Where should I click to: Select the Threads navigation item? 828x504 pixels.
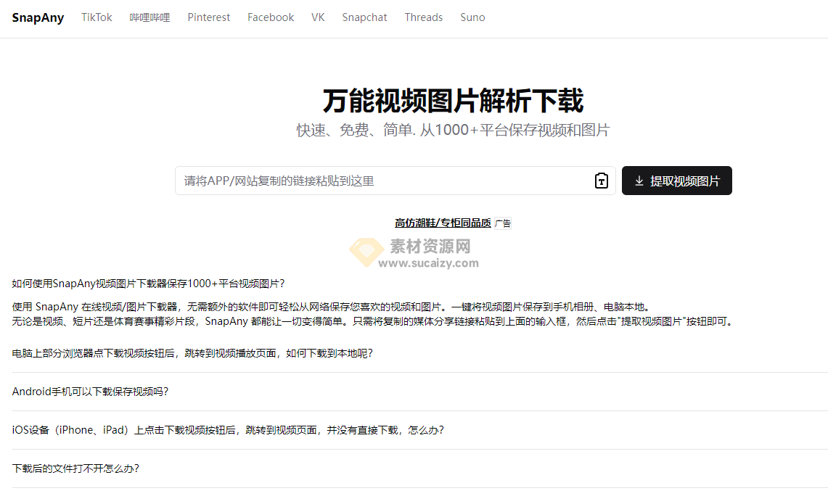423,17
